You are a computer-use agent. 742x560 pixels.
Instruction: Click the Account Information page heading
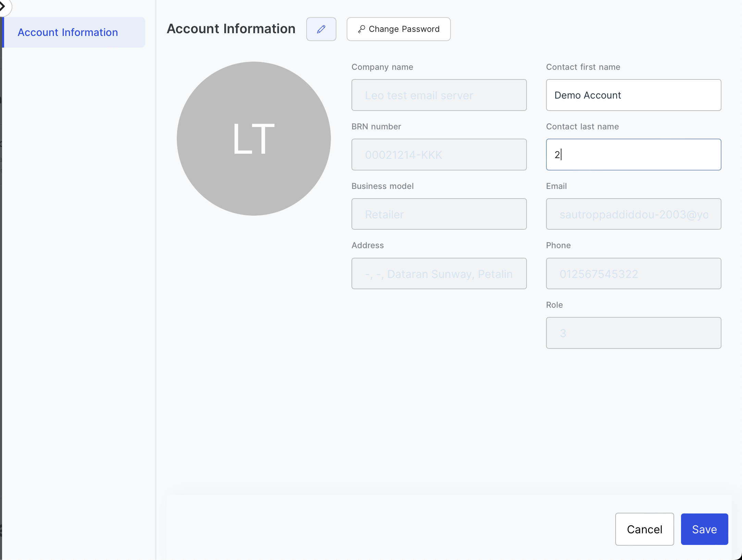[231, 29]
